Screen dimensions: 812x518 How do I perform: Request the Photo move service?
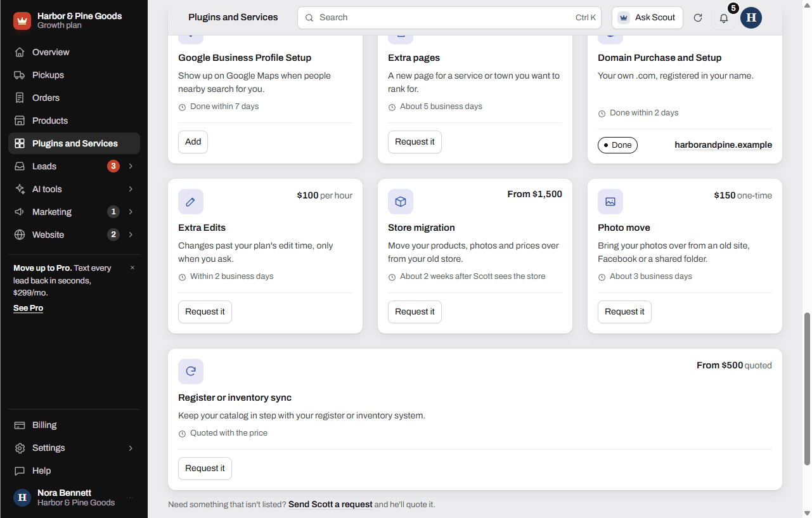coord(624,312)
